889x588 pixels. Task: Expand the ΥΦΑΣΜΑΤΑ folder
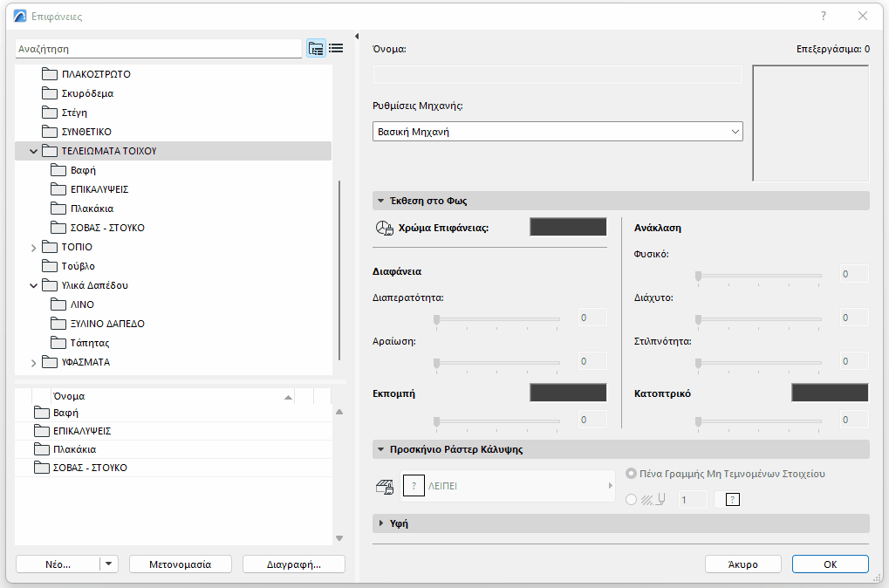(33, 362)
